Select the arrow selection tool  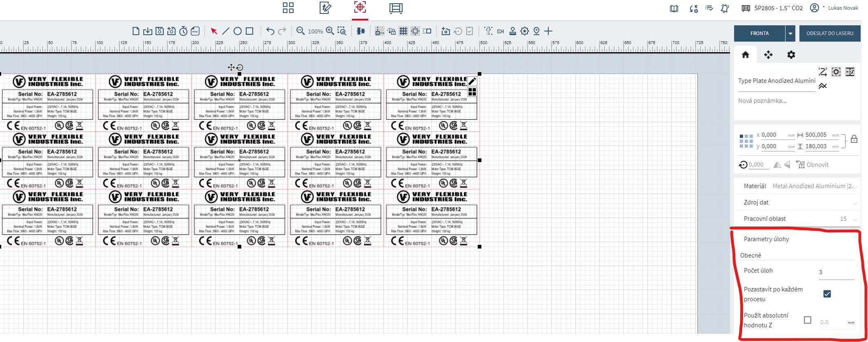tap(214, 31)
